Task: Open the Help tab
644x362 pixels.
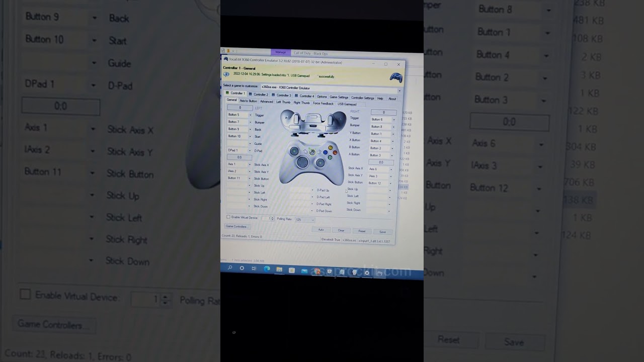Action: pyautogui.click(x=380, y=98)
